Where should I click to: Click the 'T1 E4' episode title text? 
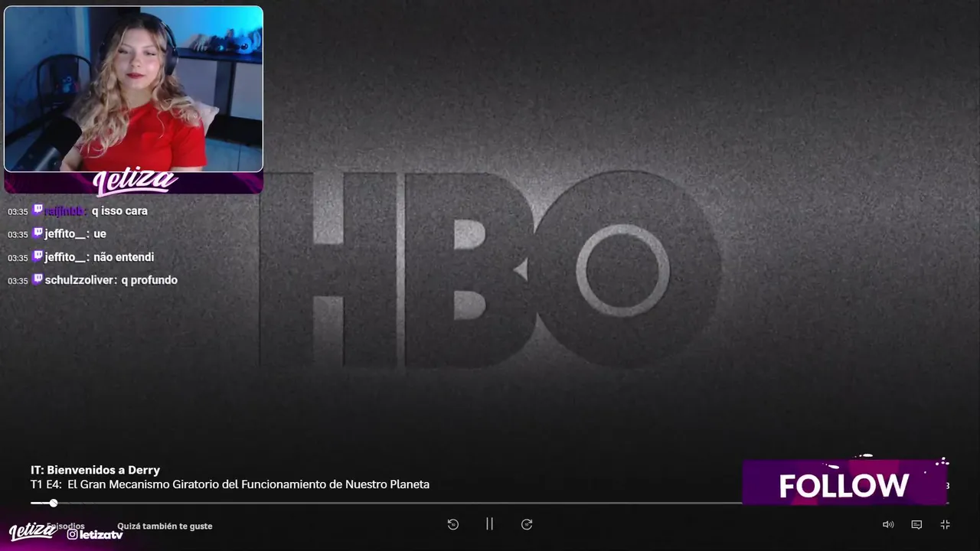point(230,484)
